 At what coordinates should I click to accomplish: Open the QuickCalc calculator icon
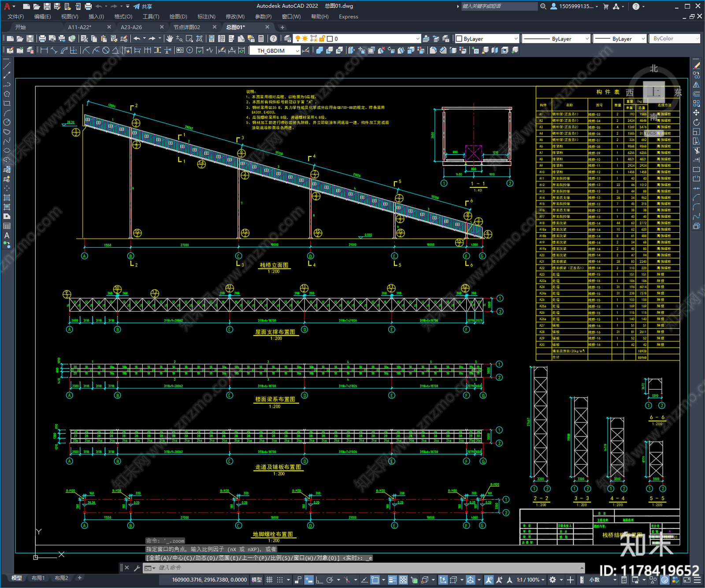(261, 39)
